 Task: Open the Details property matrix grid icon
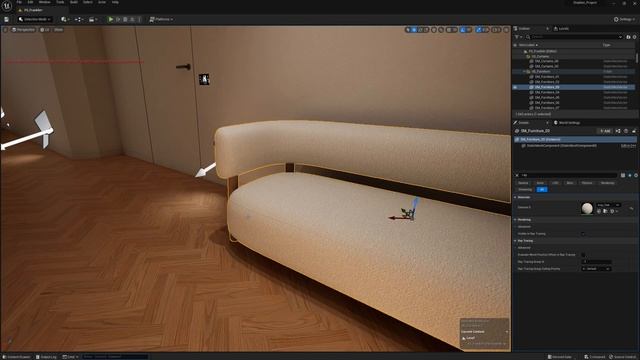point(623,175)
